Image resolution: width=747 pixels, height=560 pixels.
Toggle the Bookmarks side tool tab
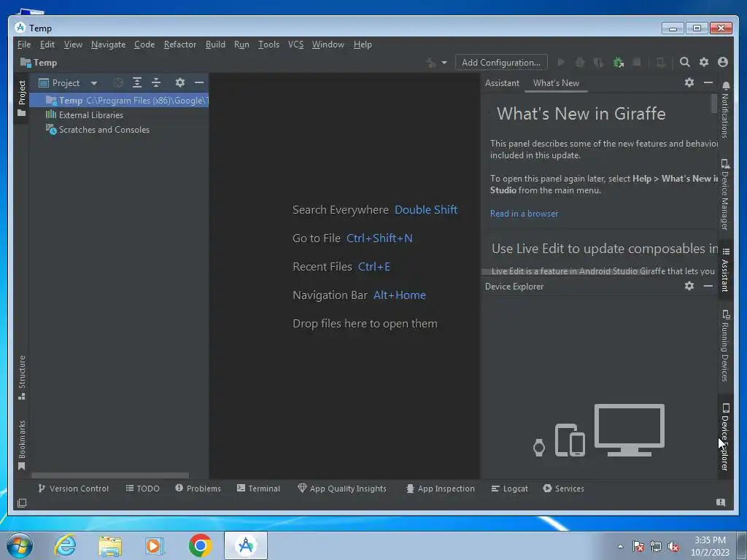click(x=21, y=445)
